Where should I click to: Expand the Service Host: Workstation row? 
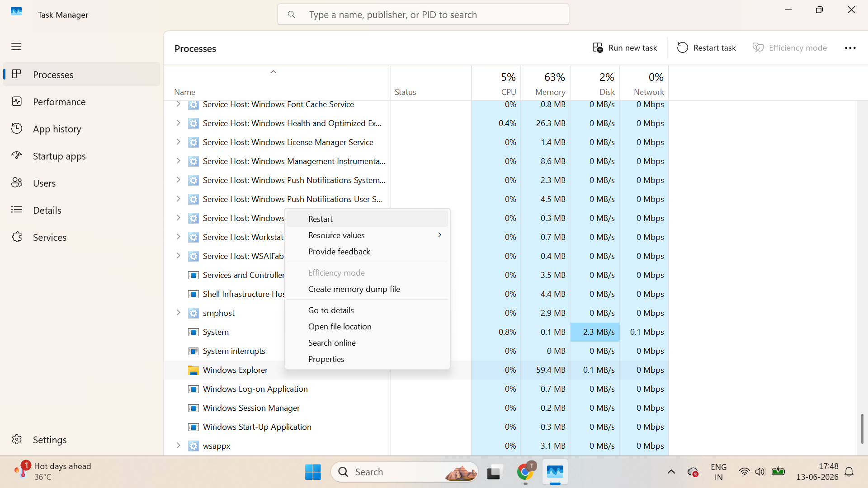178,237
